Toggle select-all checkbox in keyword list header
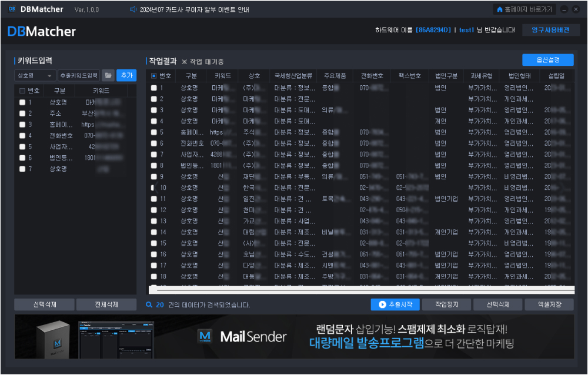Image resolution: width=588 pixels, height=375 pixels. tap(22, 91)
